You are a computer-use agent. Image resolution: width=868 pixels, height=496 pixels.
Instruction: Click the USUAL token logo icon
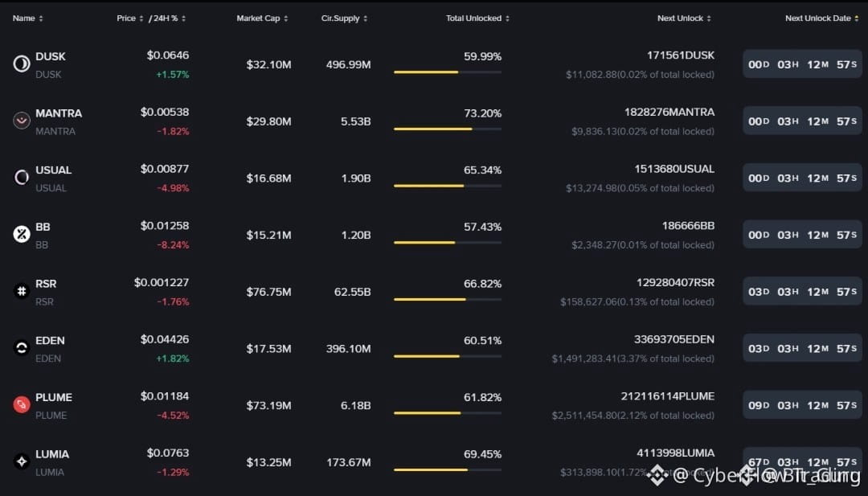coord(22,178)
